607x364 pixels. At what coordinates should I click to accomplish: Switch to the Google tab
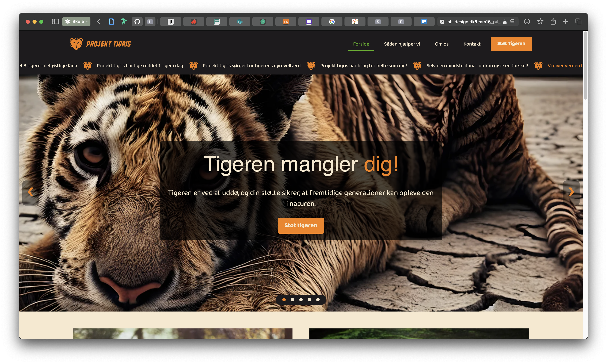[332, 22]
